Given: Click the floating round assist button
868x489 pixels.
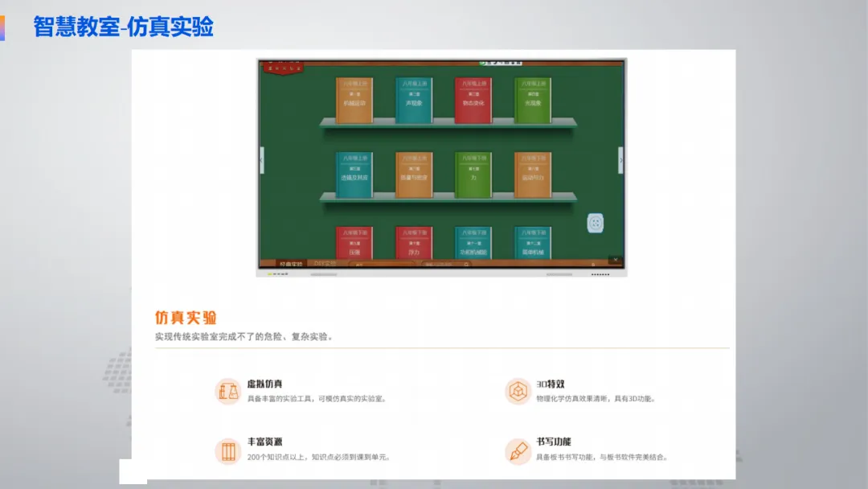Looking at the screenshot, I should 595,223.
